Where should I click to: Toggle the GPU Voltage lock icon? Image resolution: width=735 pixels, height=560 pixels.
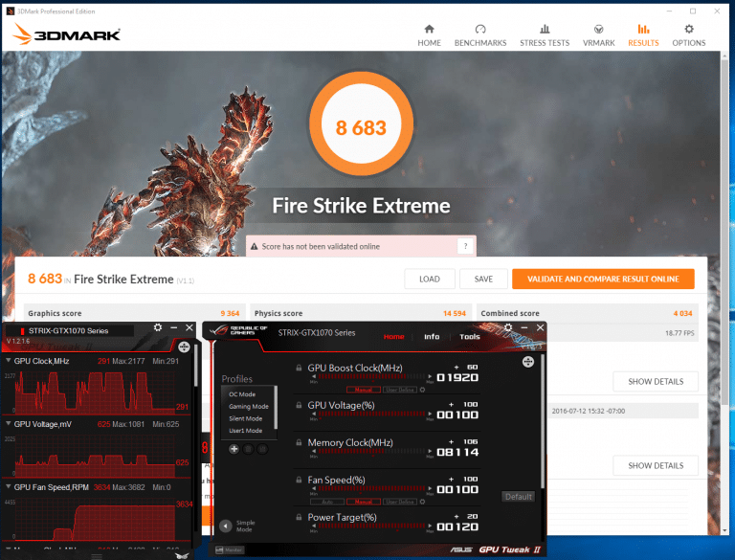pyautogui.click(x=299, y=405)
